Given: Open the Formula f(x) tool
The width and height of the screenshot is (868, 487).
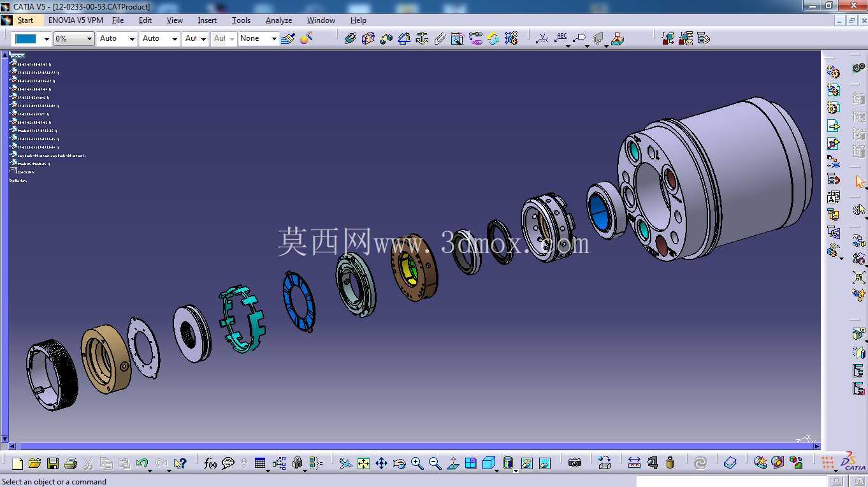Looking at the screenshot, I should pos(210,463).
